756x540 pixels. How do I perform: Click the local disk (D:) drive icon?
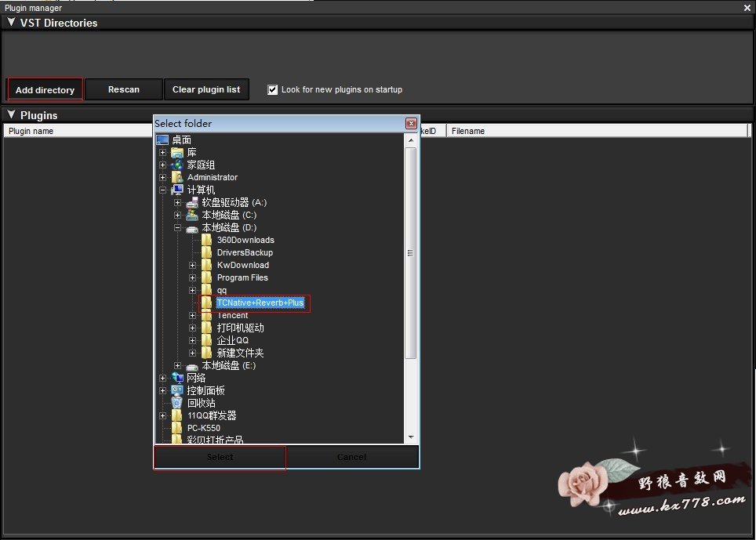(192, 228)
